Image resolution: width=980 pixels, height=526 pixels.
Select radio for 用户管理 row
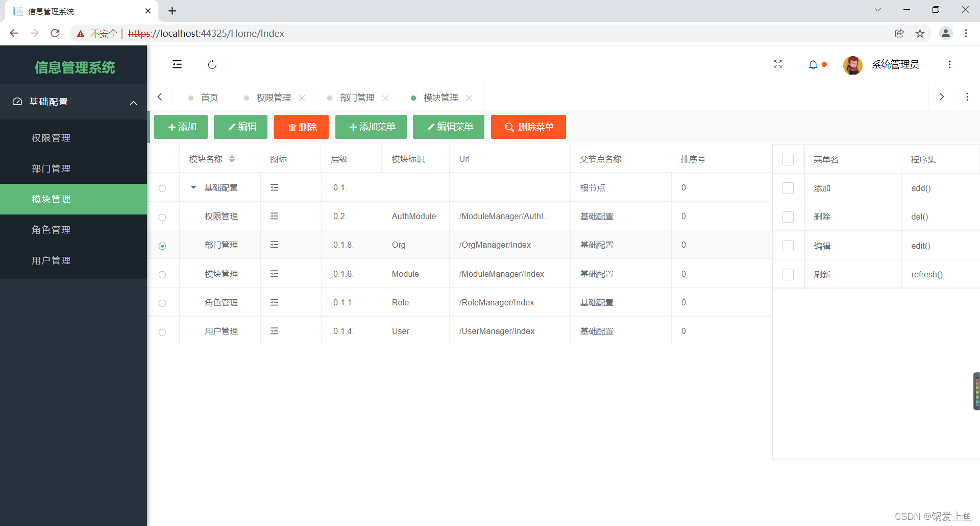[162, 332]
